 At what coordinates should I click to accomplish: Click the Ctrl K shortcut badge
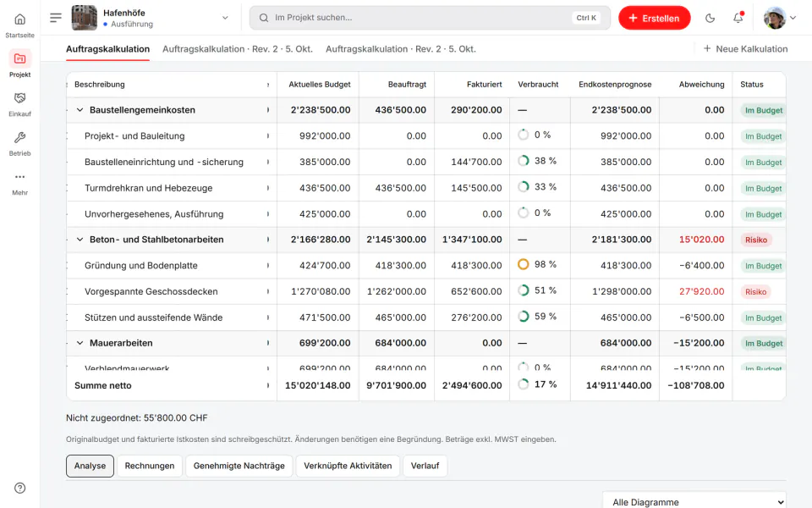click(x=586, y=18)
